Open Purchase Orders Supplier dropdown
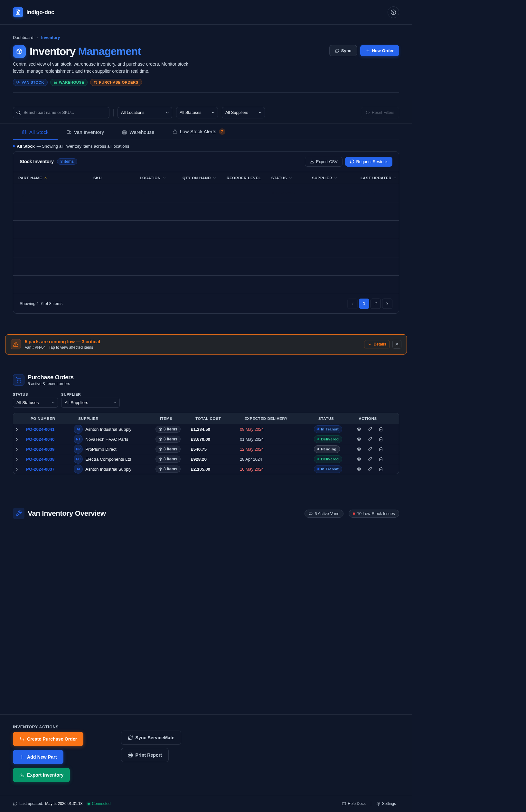This screenshot has width=526, height=812. tap(90, 402)
